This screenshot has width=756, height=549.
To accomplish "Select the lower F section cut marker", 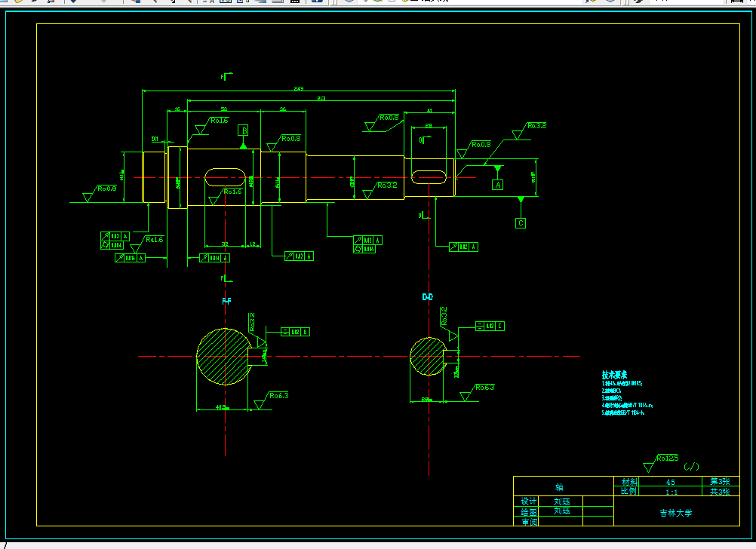I will coord(226,278).
